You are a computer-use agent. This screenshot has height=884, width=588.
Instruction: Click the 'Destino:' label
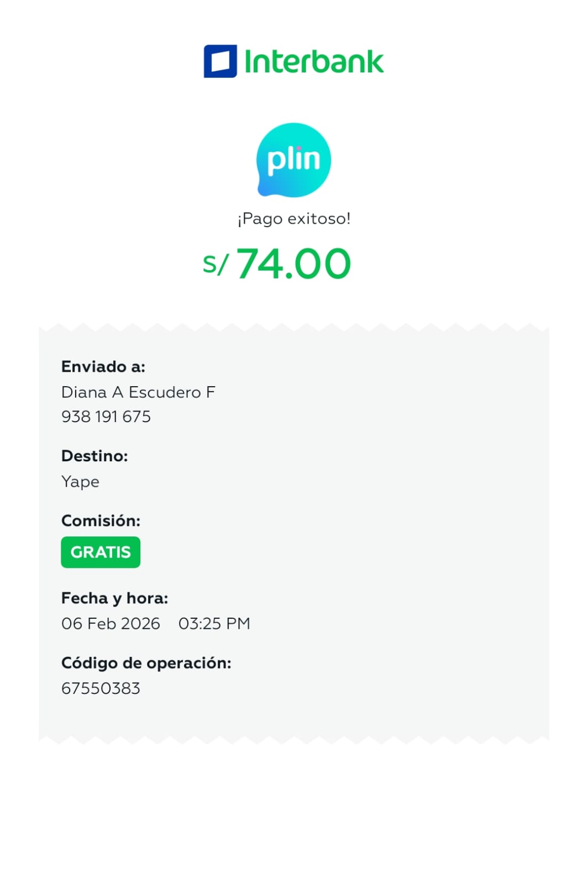click(95, 456)
